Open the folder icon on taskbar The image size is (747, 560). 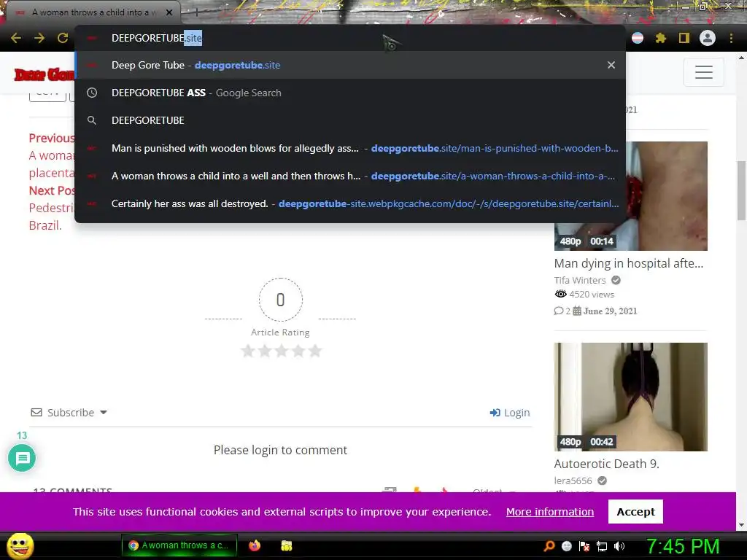click(x=286, y=545)
